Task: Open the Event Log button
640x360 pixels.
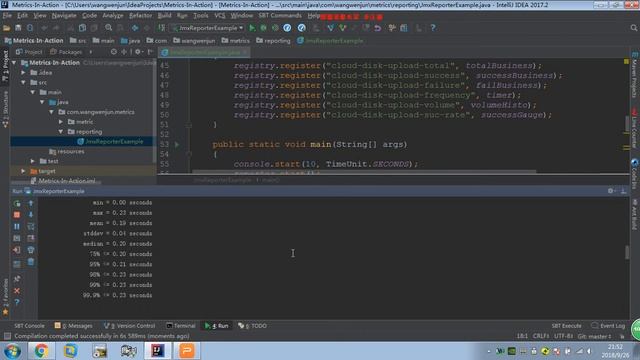Action: (608, 326)
